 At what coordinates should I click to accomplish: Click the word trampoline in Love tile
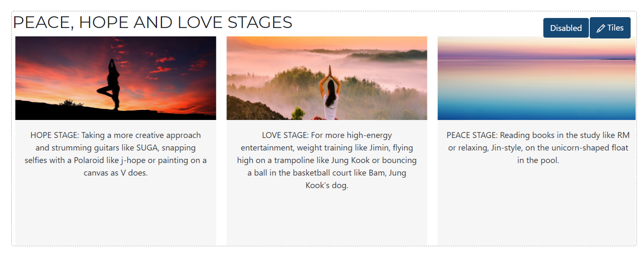pyautogui.click(x=292, y=161)
